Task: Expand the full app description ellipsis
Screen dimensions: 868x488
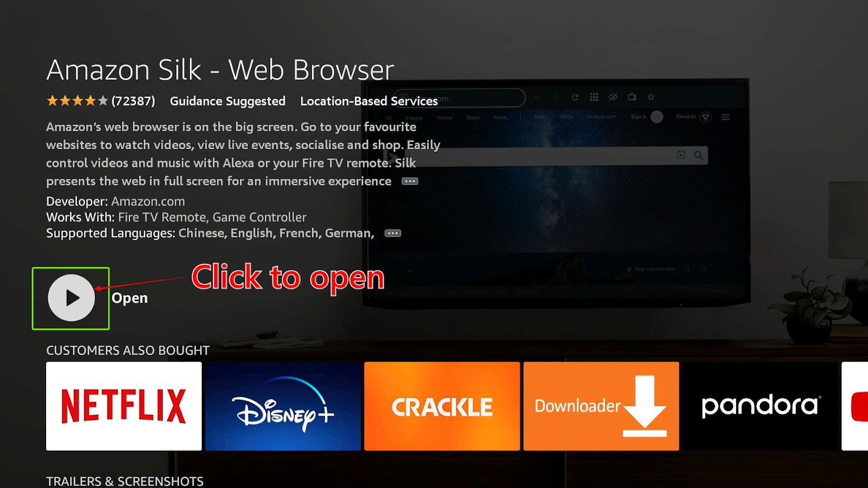Action: [410, 181]
